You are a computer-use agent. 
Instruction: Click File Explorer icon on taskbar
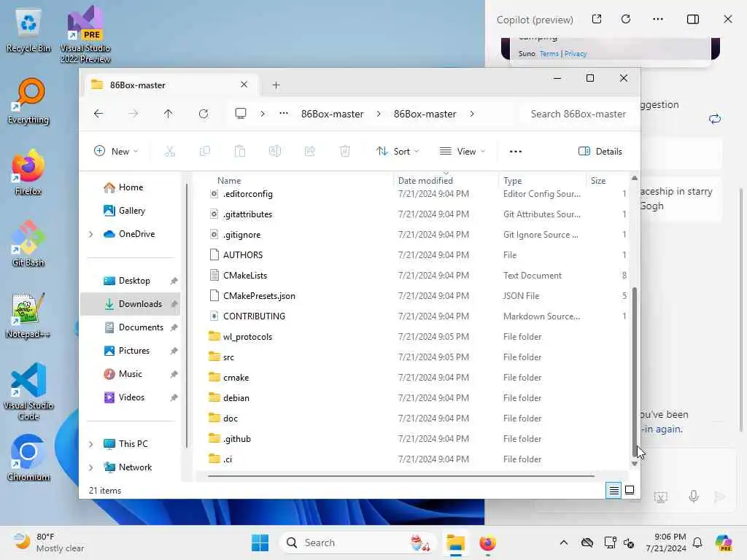(x=455, y=542)
